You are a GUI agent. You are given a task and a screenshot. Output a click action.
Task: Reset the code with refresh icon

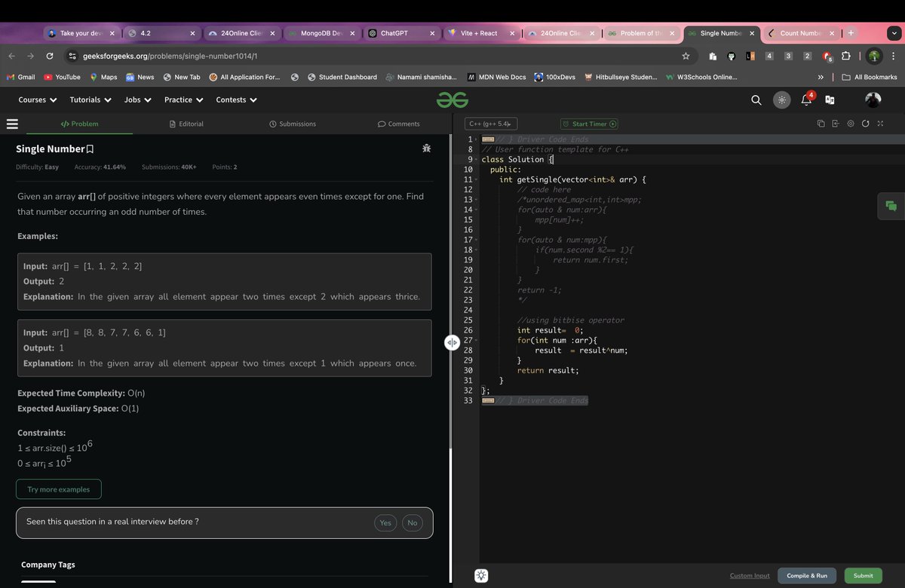click(865, 124)
